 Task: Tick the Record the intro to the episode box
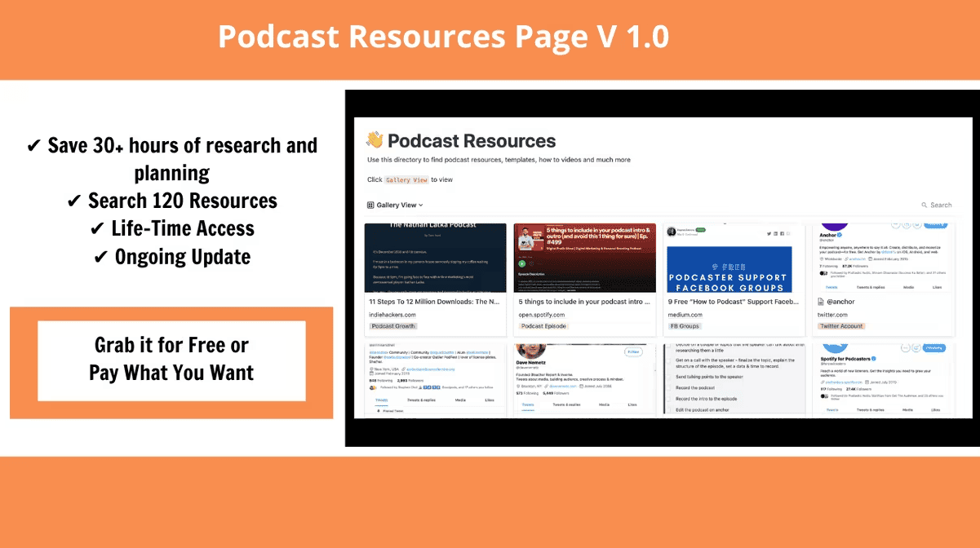coord(667,399)
